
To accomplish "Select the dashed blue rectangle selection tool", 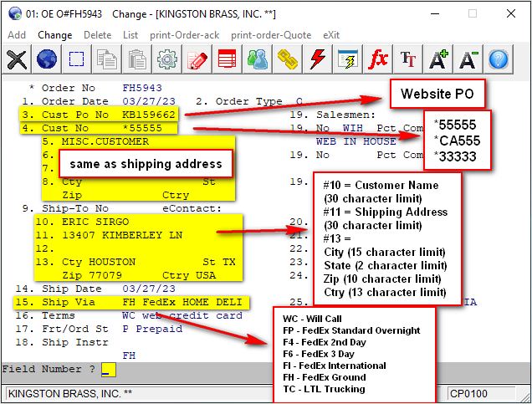I will point(76,59).
